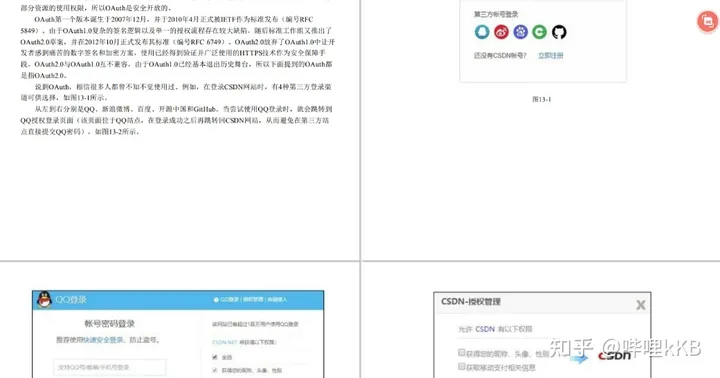
Task: Click the red floating capture button
Action: (x=708, y=21)
